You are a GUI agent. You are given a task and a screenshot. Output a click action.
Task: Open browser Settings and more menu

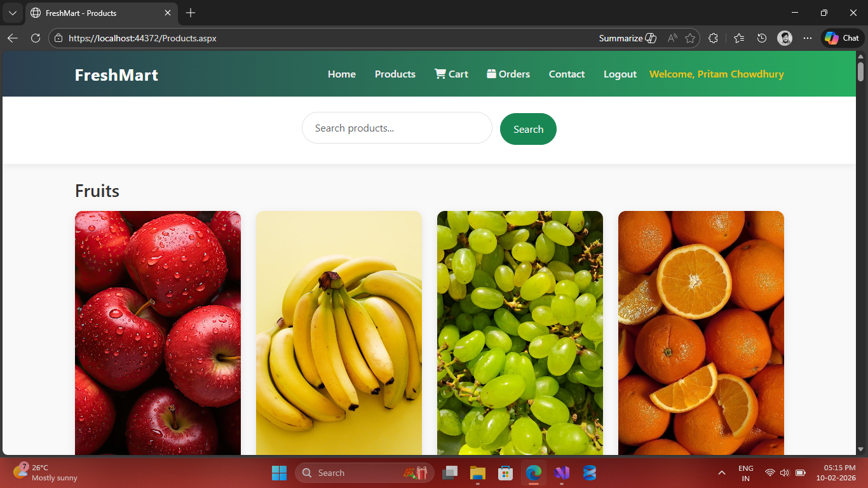808,38
